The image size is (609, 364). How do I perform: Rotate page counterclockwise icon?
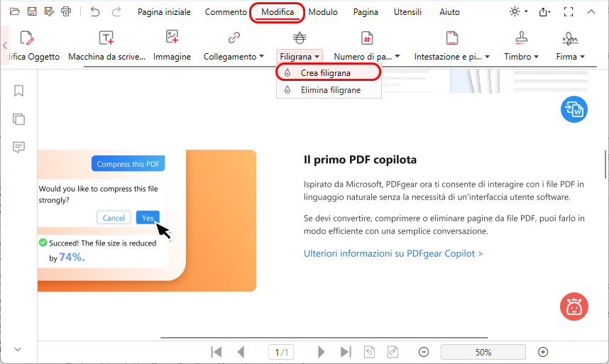[x=369, y=352]
